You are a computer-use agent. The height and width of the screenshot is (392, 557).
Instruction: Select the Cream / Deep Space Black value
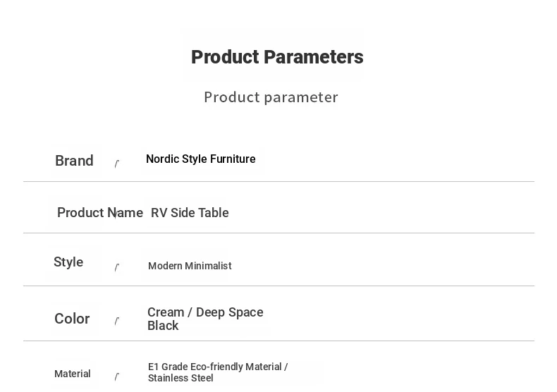(x=205, y=319)
